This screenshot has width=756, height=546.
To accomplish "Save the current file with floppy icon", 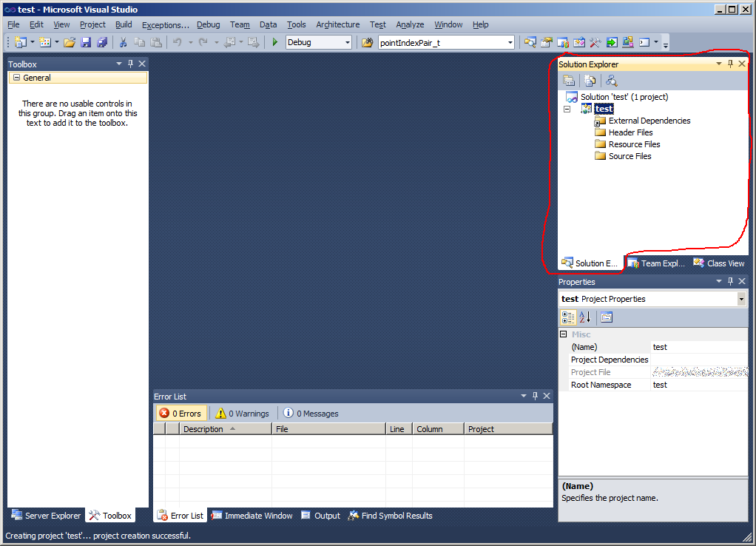I will tap(86, 42).
